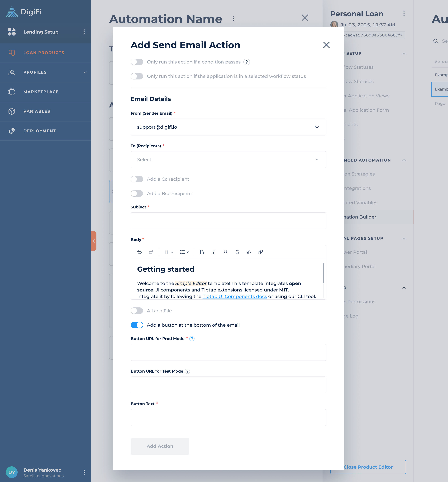Apply underline formatting in body toolbar
The width and height of the screenshot is (448, 482).
225,252
